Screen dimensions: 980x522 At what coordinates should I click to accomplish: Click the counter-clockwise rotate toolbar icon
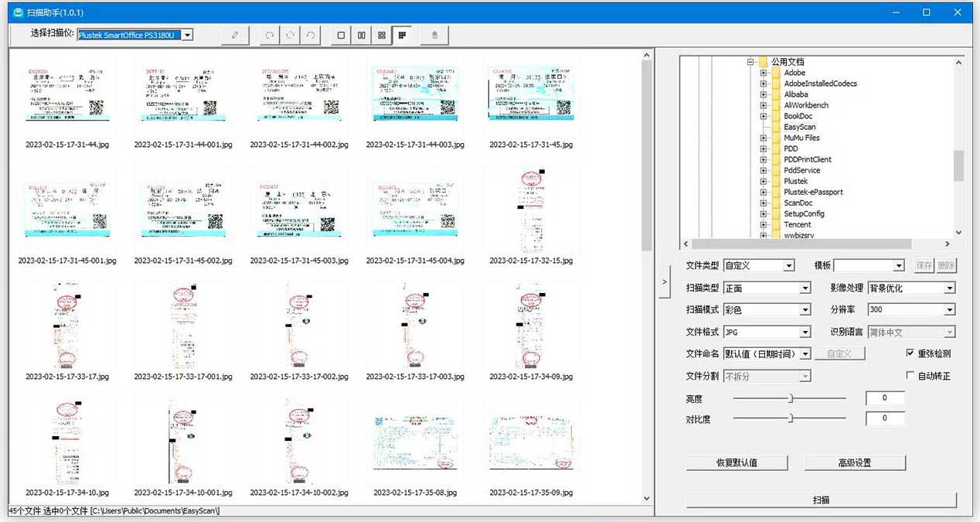point(310,35)
